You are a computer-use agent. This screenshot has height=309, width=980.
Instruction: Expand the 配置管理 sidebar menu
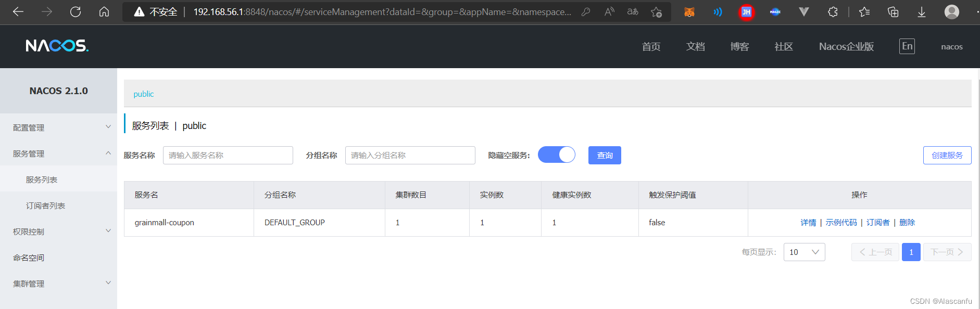click(58, 127)
